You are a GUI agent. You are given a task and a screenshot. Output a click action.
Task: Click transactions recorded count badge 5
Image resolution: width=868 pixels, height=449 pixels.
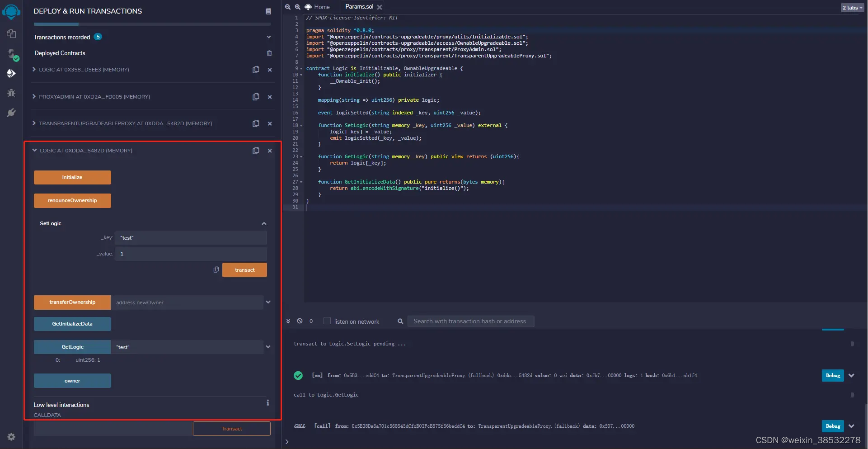click(98, 37)
